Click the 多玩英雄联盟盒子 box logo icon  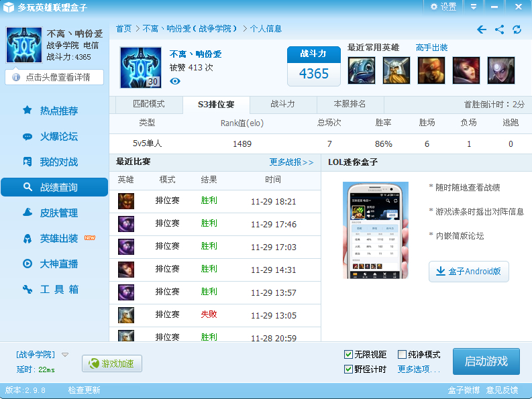click(9, 7)
